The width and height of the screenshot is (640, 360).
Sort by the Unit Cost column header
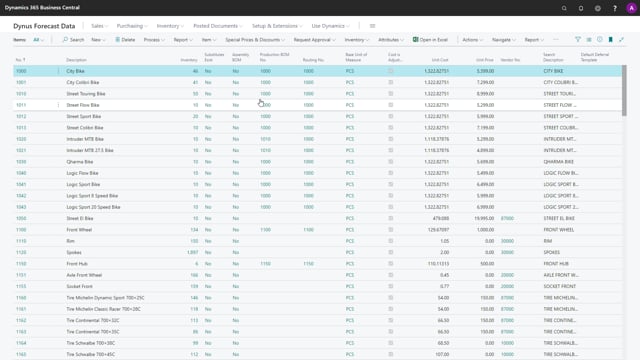click(440, 60)
